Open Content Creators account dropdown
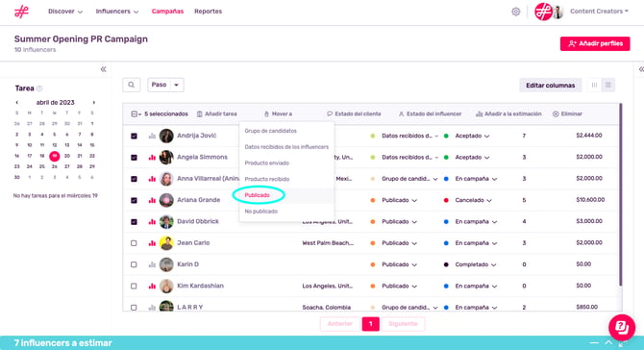 (x=599, y=12)
